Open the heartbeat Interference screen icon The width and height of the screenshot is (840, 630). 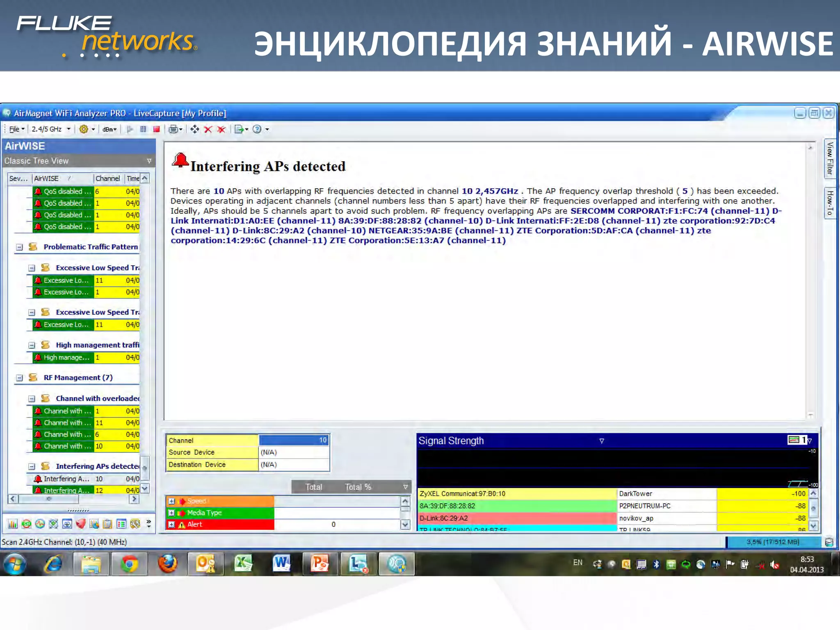click(40, 524)
